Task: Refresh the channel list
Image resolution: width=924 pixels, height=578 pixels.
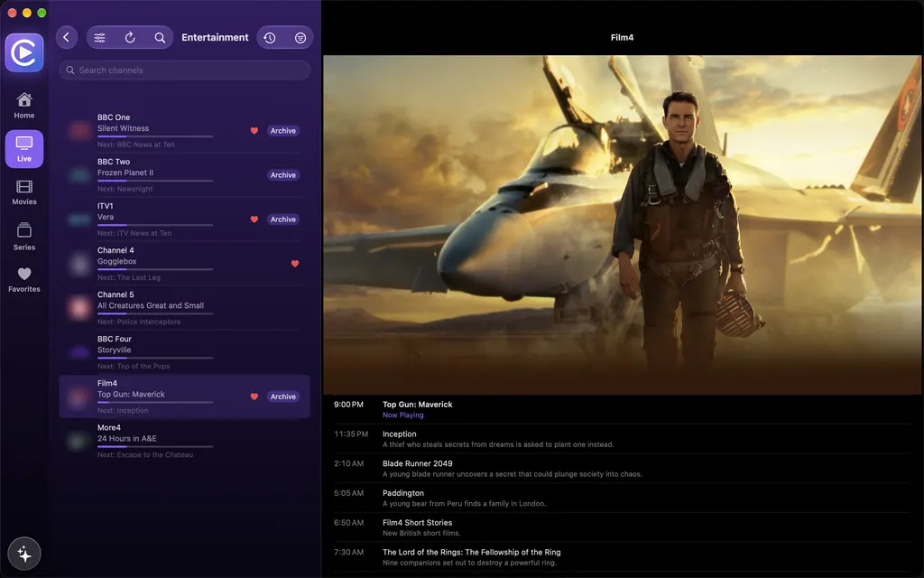Action: 130,38
